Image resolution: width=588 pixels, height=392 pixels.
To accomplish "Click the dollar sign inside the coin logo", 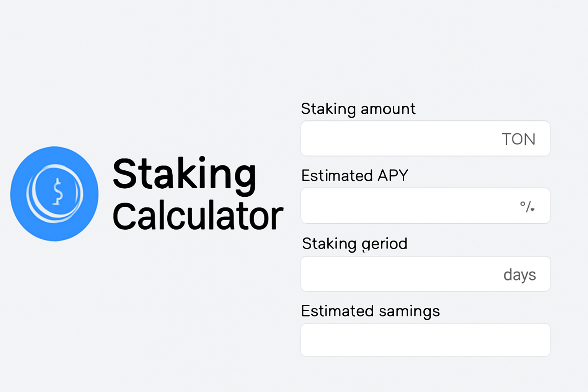I will coord(58,191).
